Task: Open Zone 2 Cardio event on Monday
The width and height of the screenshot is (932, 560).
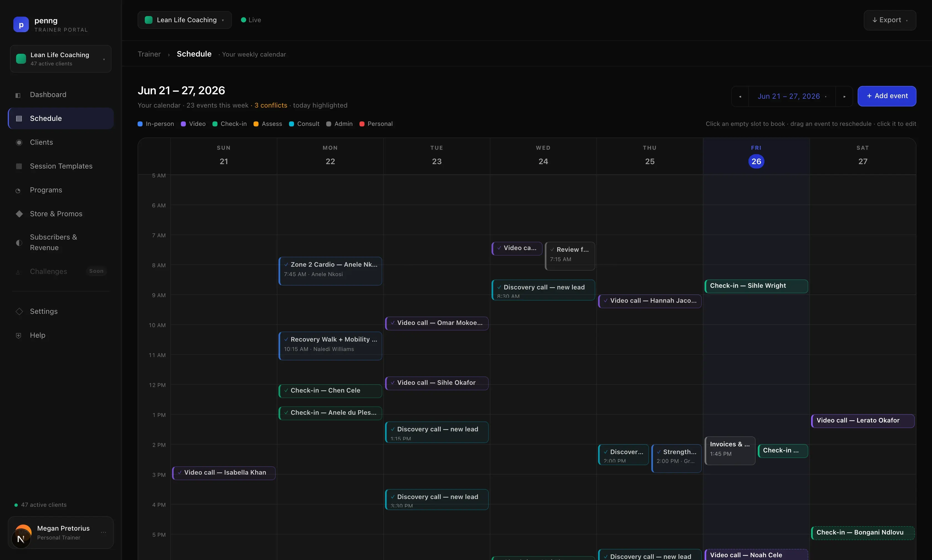Action: coord(330,271)
